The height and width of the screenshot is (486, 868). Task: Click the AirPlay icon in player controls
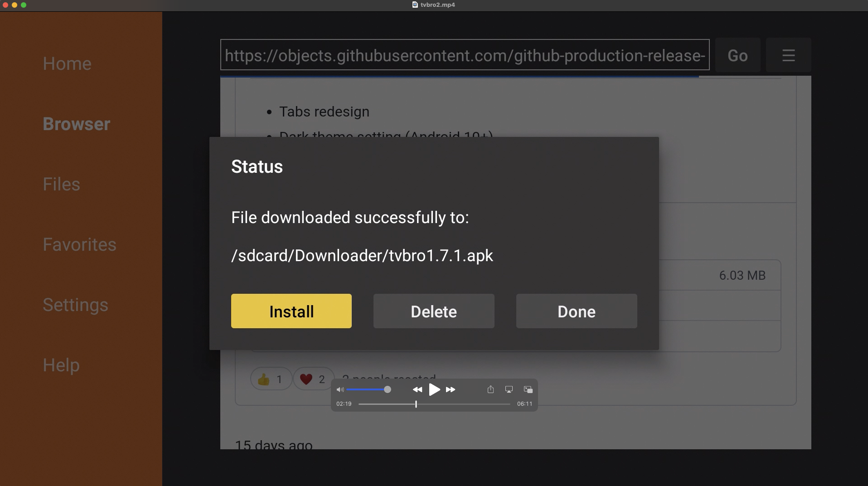tap(509, 389)
